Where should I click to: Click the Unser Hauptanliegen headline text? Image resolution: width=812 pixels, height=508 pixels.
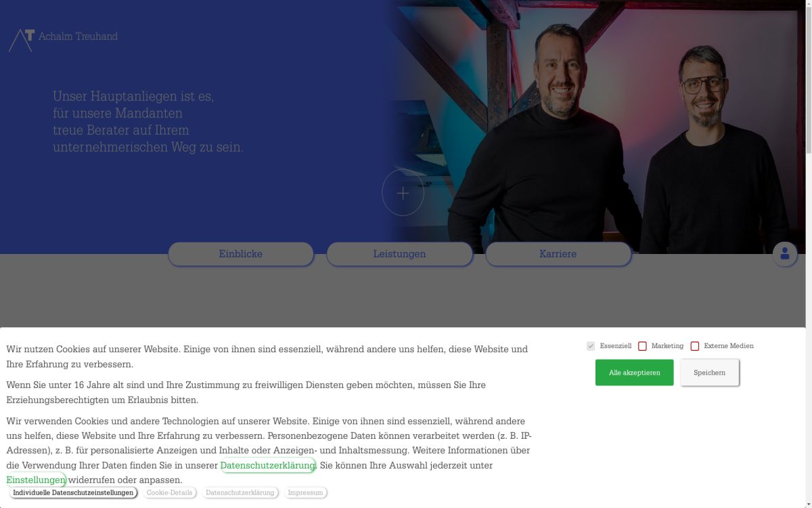tap(148, 122)
